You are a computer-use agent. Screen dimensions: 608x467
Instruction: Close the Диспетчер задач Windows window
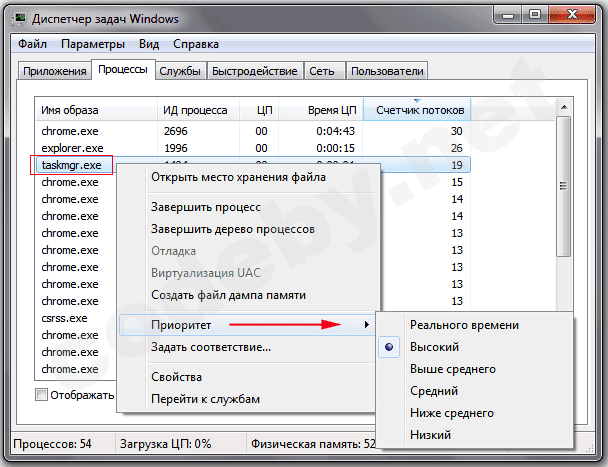point(572,16)
